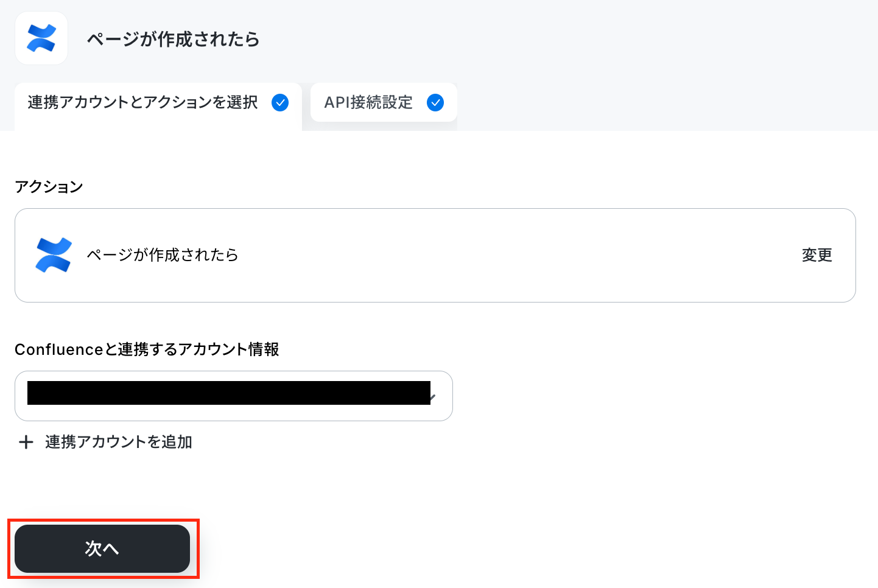Expand the account list using the chevron arrow
878x588 pixels.
pyautogui.click(x=433, y=397)
